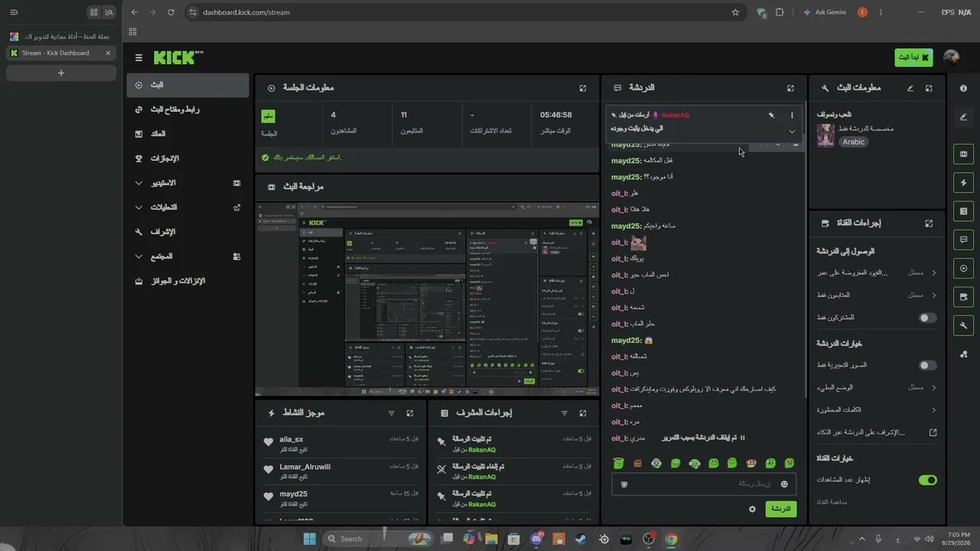The width and height of the screenshot is (980, 551).
Task: Toggle the moderator log widget in the right rail
Action: point(963,211)
